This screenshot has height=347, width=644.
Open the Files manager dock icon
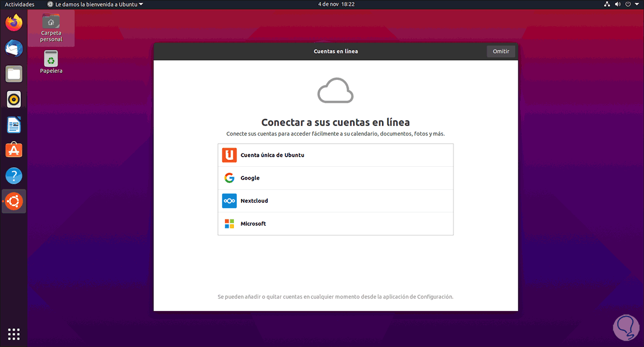coord(14,74)
